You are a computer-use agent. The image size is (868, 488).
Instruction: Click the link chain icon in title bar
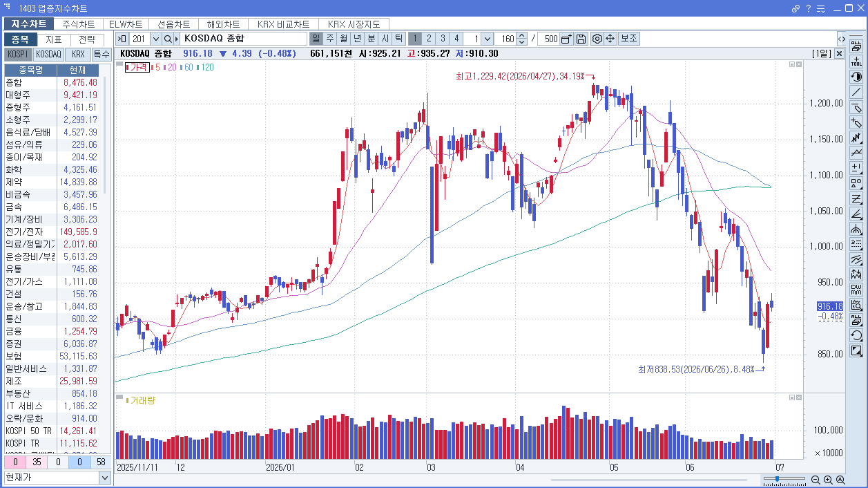(x=795, y=9)
